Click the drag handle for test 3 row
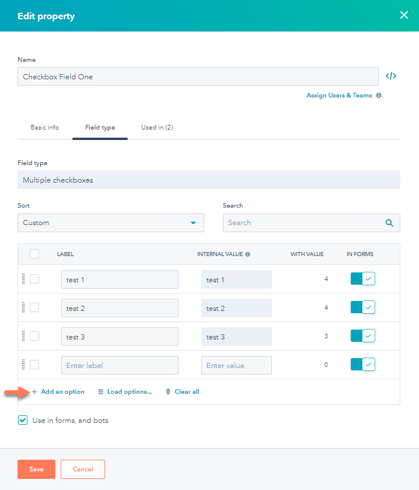Screen dimensions: 419x490 pyautogui.click(x=23, y=336)
